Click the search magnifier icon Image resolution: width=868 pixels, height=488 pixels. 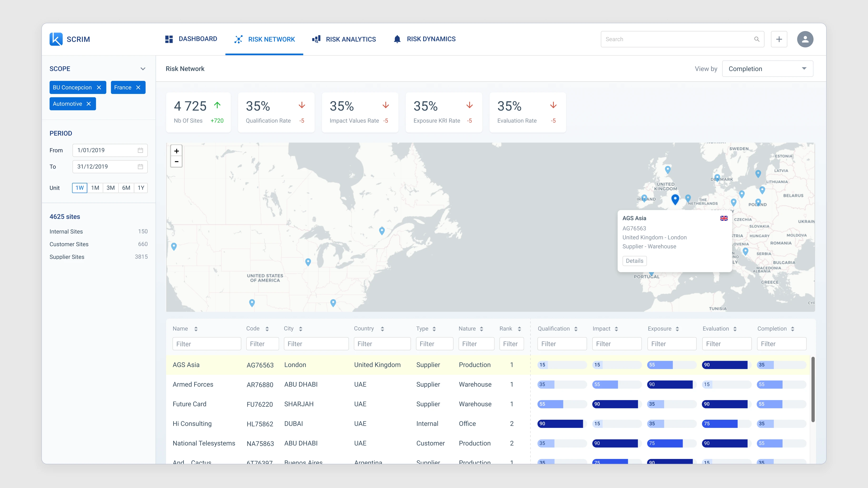[756, 39]
